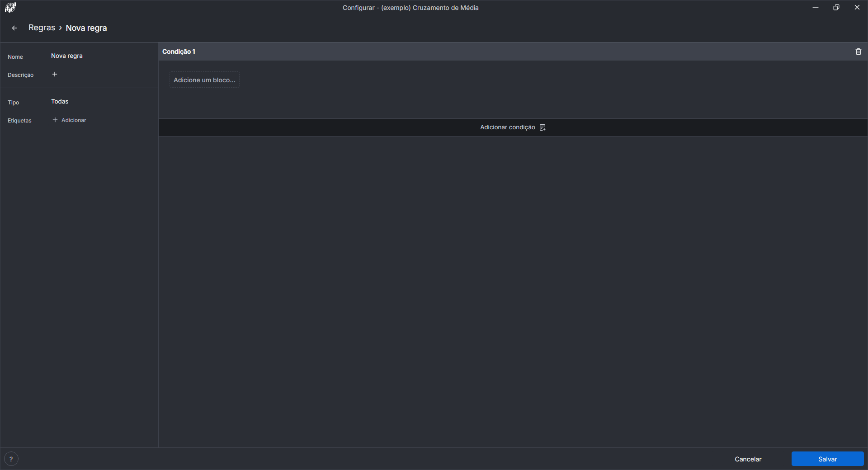Open the Adicione um bloco selector
The image size is (868, 470).
[x=204, y=80]
